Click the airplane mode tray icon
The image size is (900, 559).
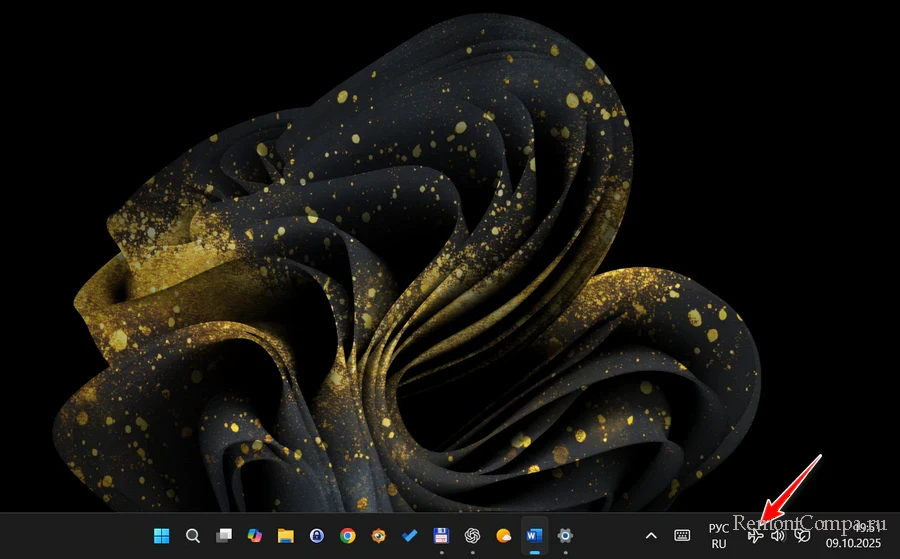755,535
